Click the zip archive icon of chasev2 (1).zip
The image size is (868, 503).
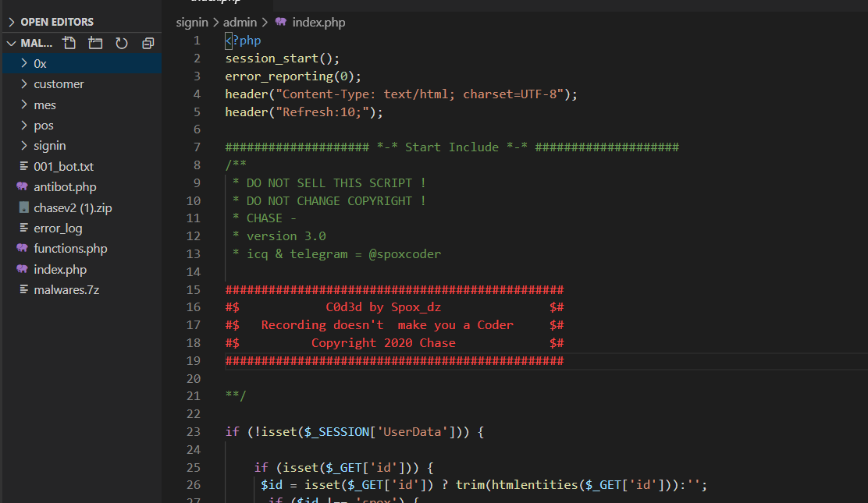(25, 207)
